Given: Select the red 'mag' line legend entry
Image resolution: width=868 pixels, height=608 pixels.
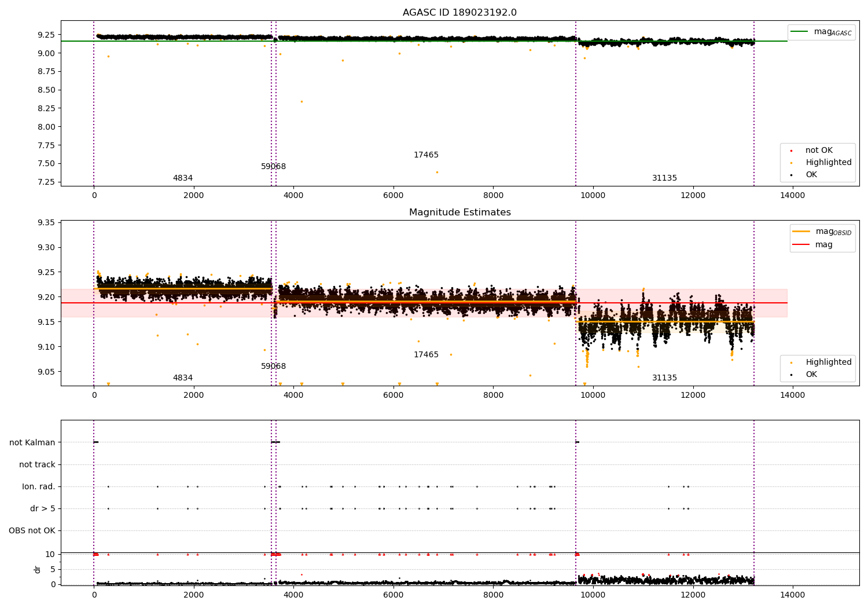Looking at the screenshot, I should pyautogui.click(x=812, y=245).
